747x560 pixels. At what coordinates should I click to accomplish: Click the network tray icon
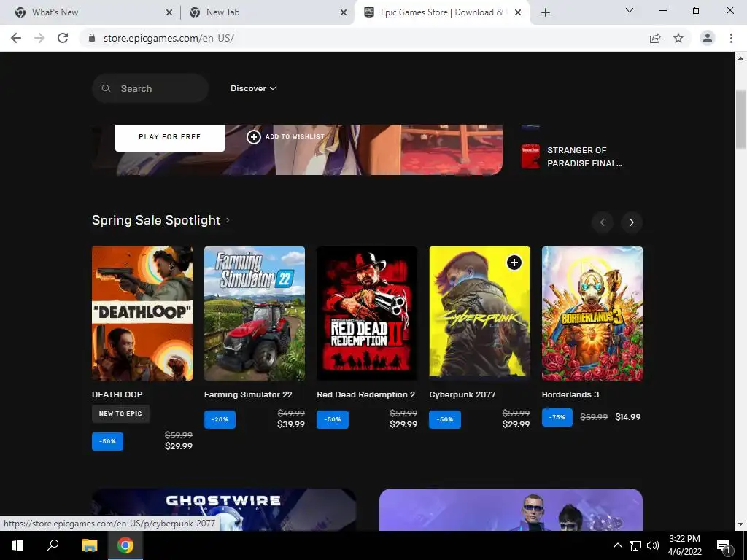coord(635,545)
